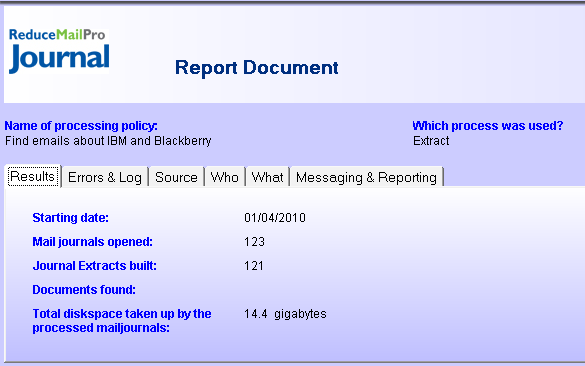The height and width of the screenshot is (366, 585).
Task: Select the What tab
Action: click(268, 177)
